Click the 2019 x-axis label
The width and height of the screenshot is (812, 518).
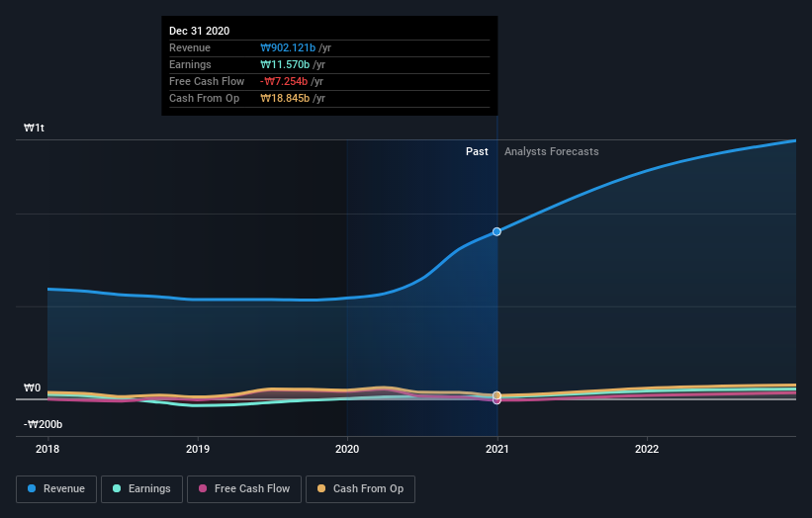click(x=197, y=449)
